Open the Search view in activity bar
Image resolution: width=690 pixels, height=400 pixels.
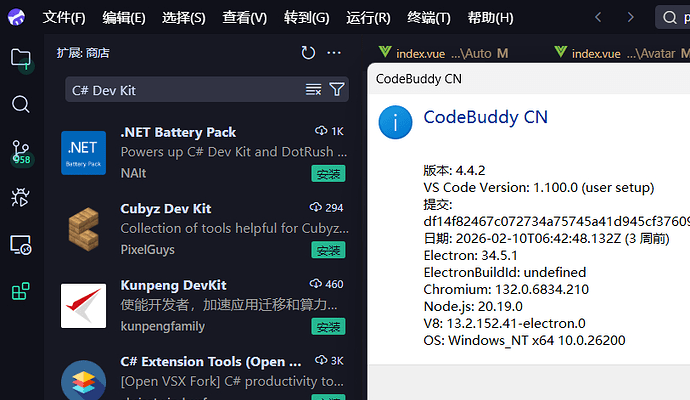pyautogui.click(x=21, y=104)
